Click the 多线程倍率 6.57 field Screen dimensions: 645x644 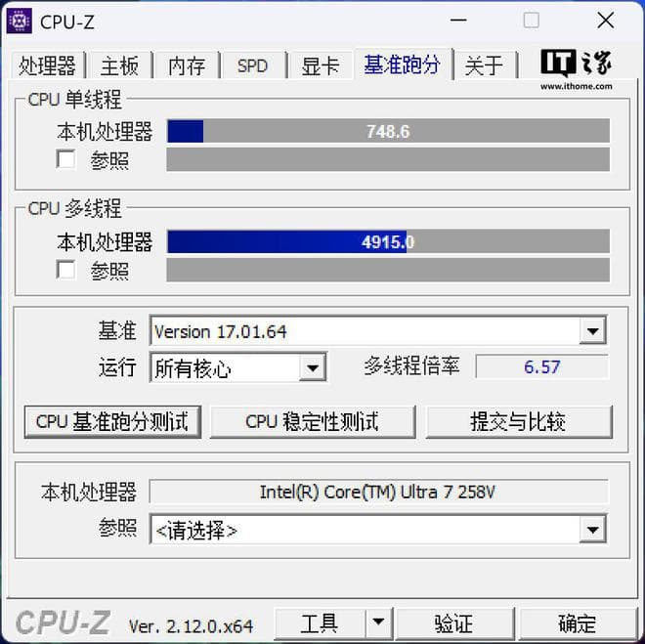click(541, 366)
